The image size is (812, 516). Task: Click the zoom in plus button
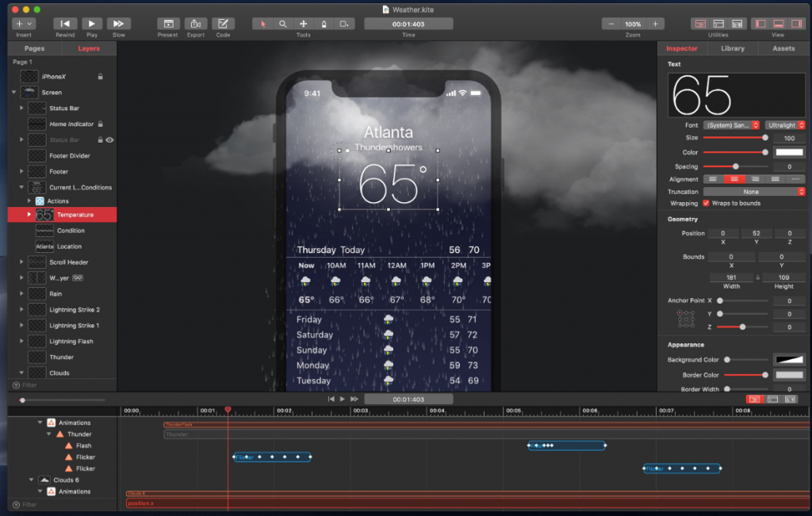click(x=655, y=24)
